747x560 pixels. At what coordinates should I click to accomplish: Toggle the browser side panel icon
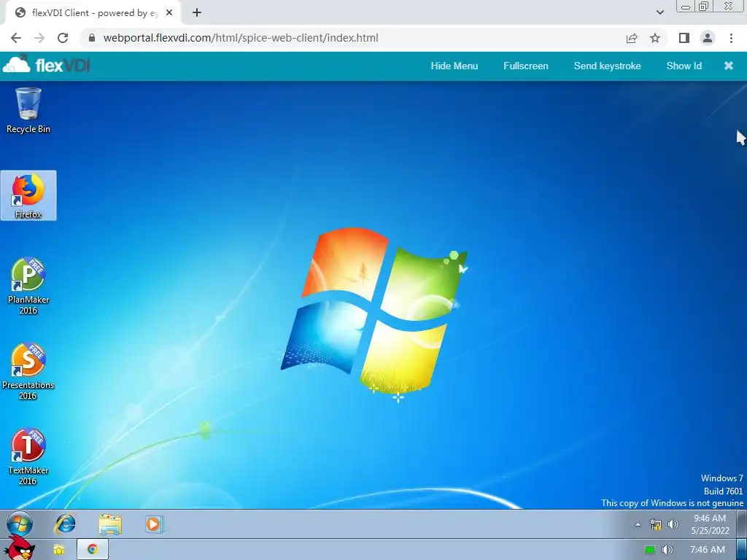click(x=684, y=38)
